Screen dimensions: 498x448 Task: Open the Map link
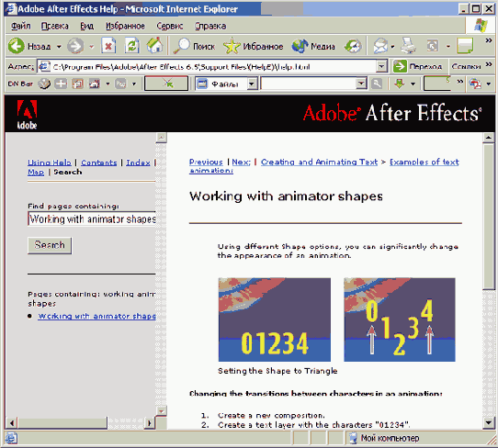[36, 172]
